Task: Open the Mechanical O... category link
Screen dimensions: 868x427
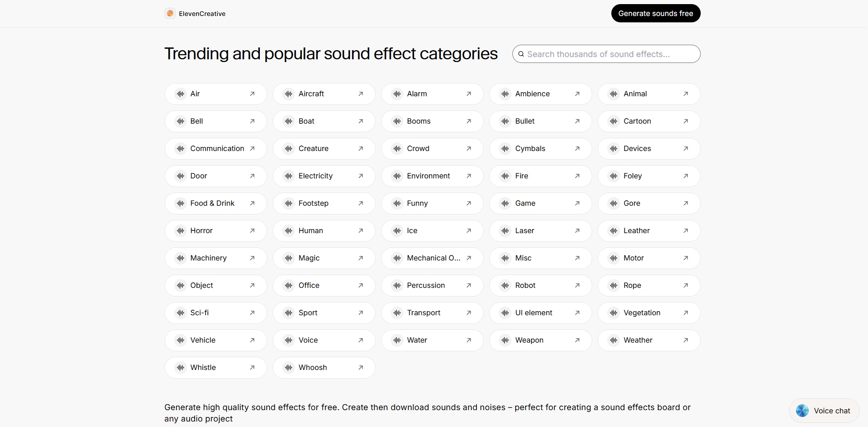Action: (x=432, y=258)
